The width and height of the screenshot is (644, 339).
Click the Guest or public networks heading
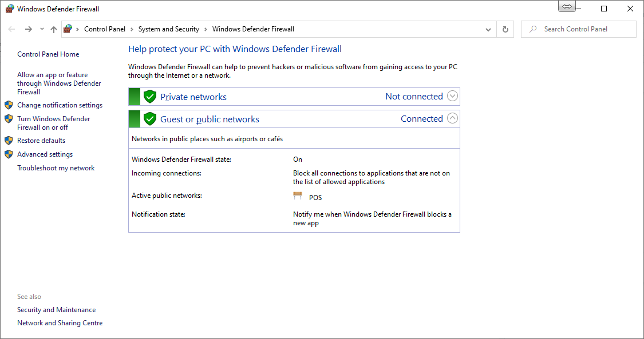pos(210,119)
